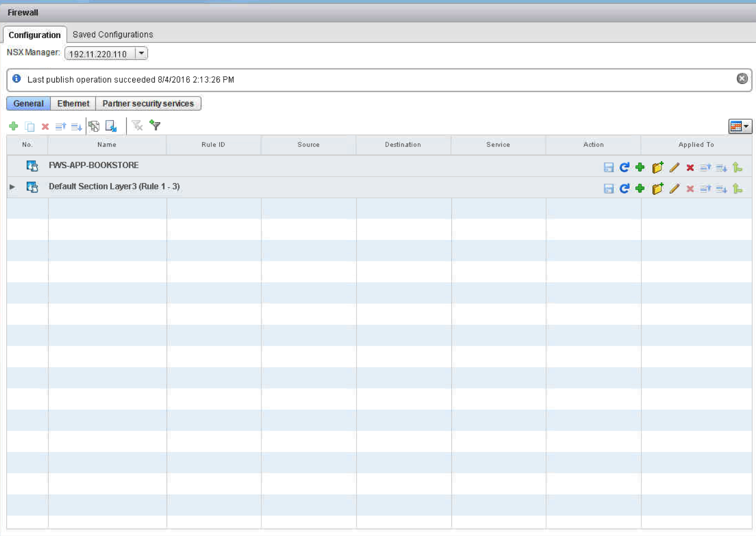Click the apply filter funnel icon in toolbar

coord(155,125)
